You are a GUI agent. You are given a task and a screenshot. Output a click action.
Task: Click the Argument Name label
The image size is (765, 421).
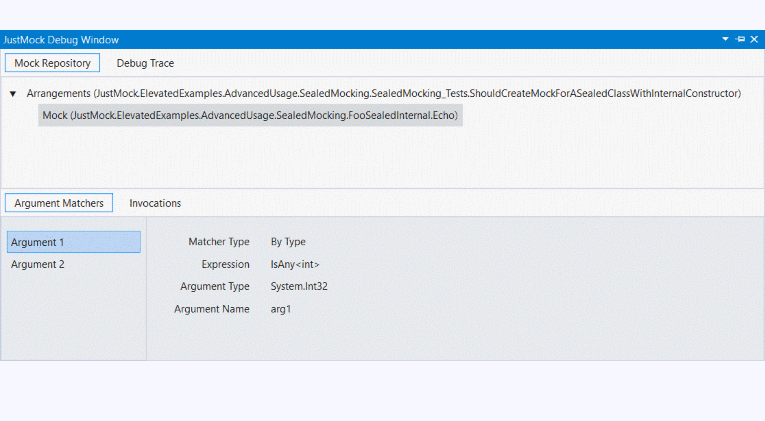[212, 309]
